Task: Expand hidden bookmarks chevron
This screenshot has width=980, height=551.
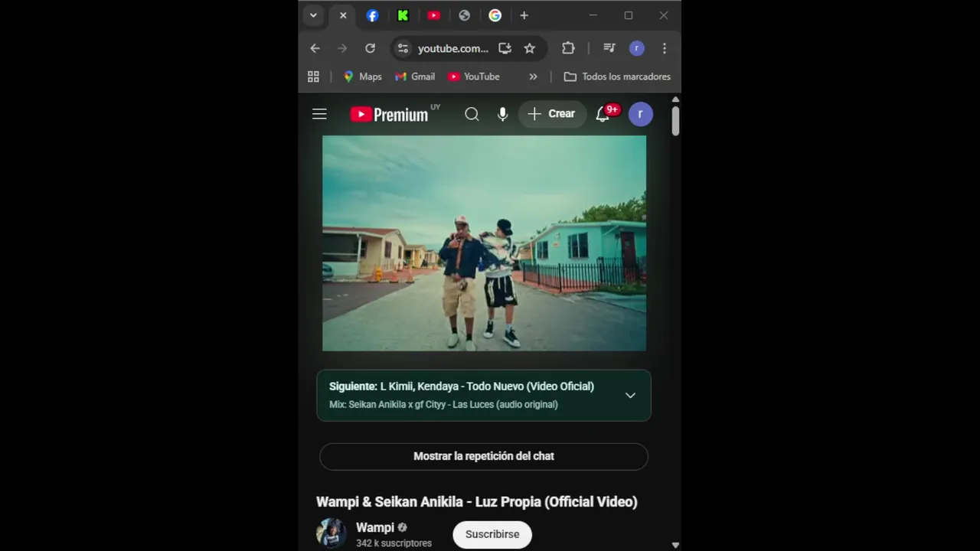Action: click(533, 77)
